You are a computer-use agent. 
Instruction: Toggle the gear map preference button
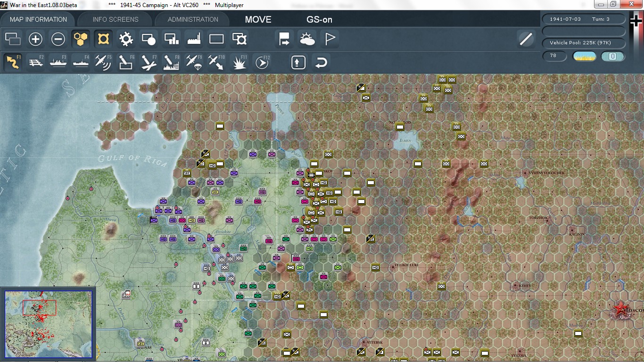pos(126,39)
